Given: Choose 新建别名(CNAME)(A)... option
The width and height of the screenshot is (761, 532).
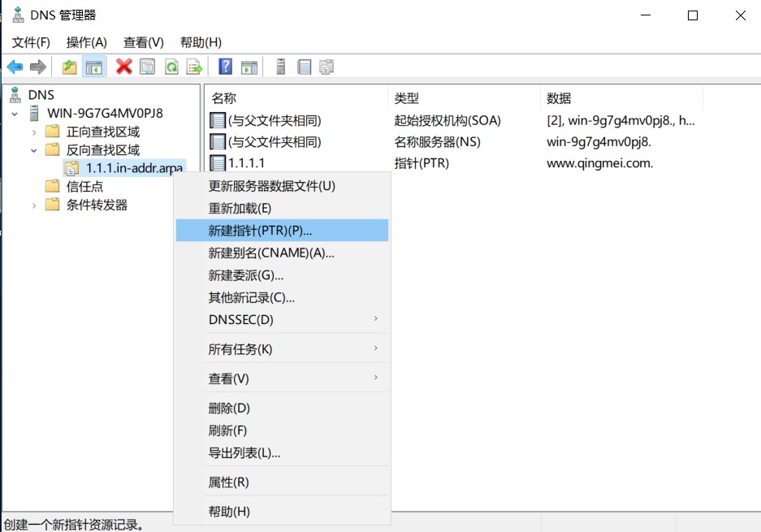Looking at the screenshot, I should (283, 253).
